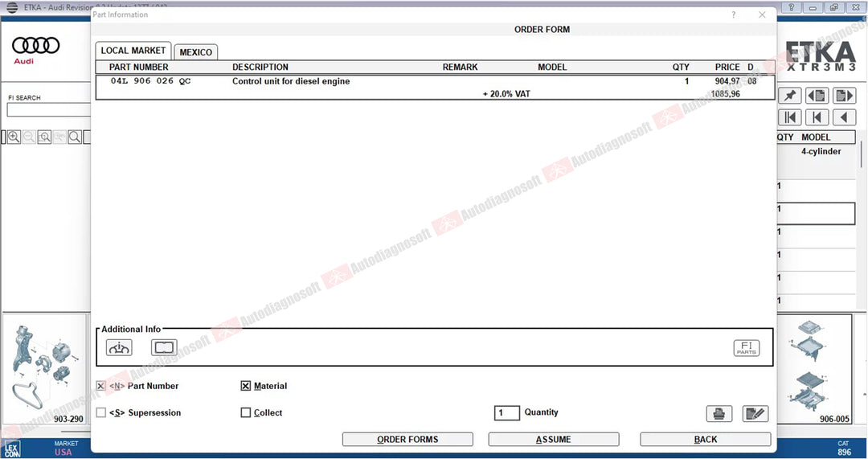Go to next page icon in ETKA window
868x459 pixels.
tap(844, 95)
